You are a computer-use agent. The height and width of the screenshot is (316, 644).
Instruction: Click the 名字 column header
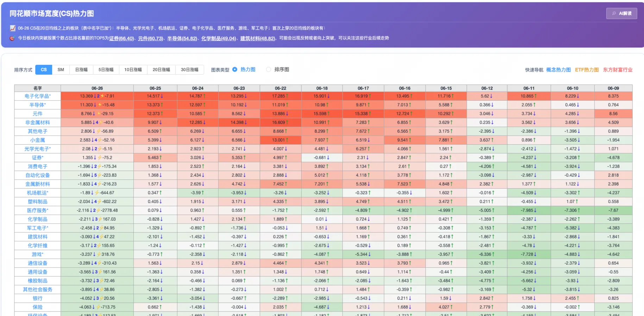[x=38, y=88]
